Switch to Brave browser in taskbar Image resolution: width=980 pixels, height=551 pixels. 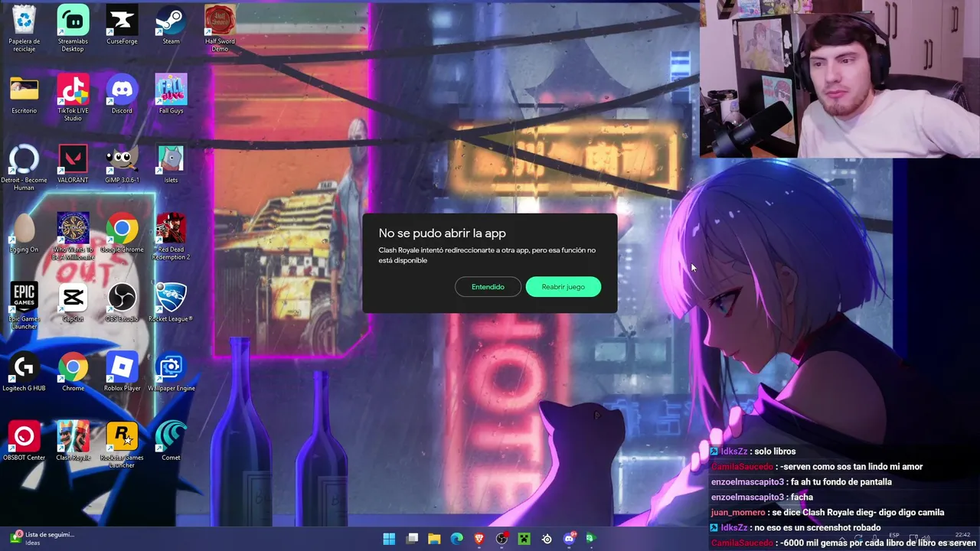(x=479, y=539)
